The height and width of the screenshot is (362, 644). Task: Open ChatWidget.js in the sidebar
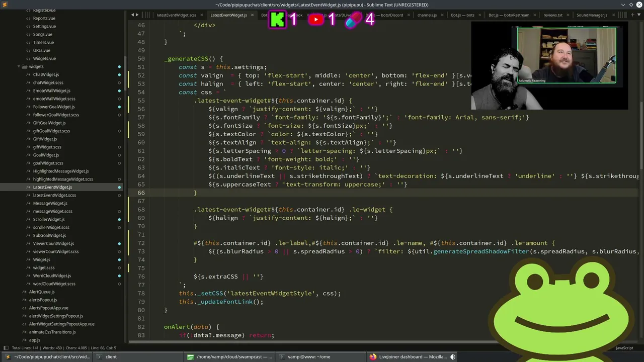pyautogui.click(x=46, y=74)
